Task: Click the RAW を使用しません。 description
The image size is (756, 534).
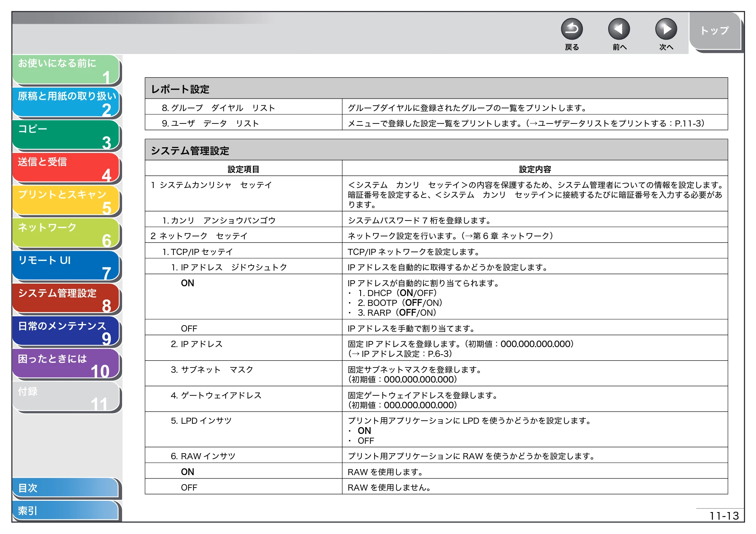Action: coord(389,488)
